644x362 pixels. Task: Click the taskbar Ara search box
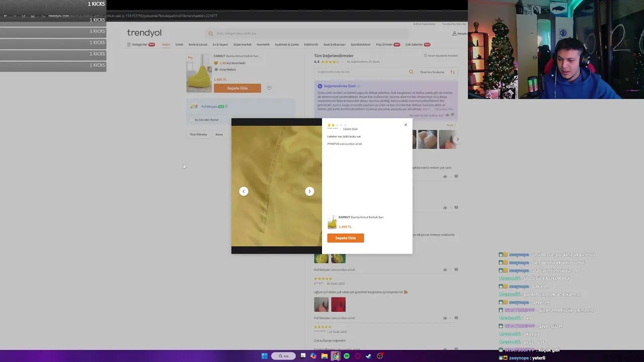pos(284,356)
